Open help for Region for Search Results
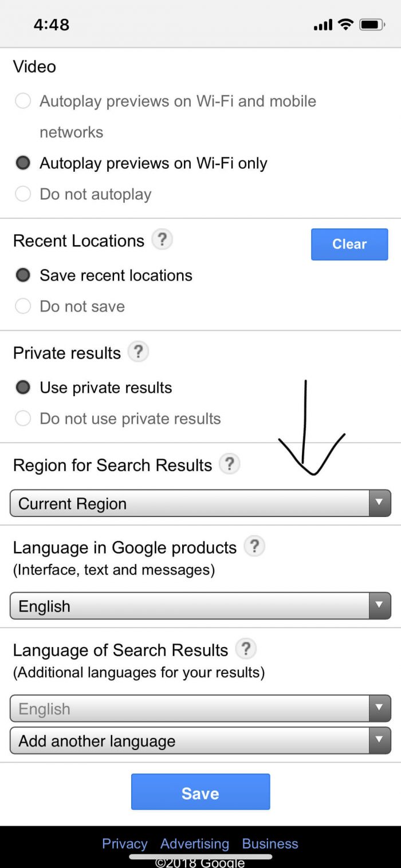Screen dimensions: 401x868 coord(229,464)
